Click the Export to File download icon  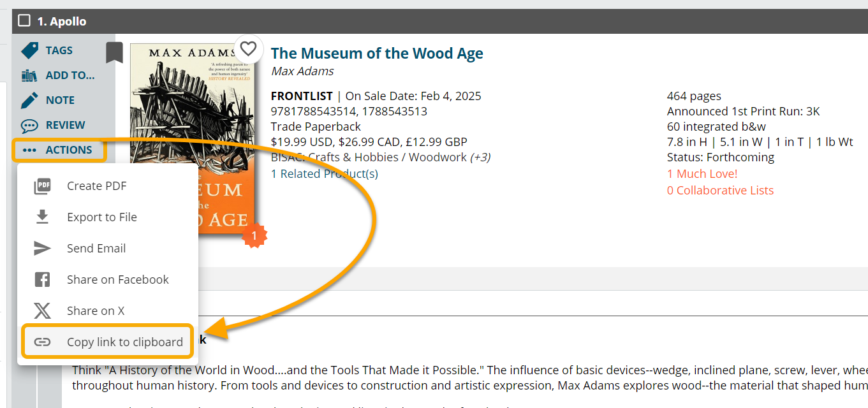tap(42, 217)
